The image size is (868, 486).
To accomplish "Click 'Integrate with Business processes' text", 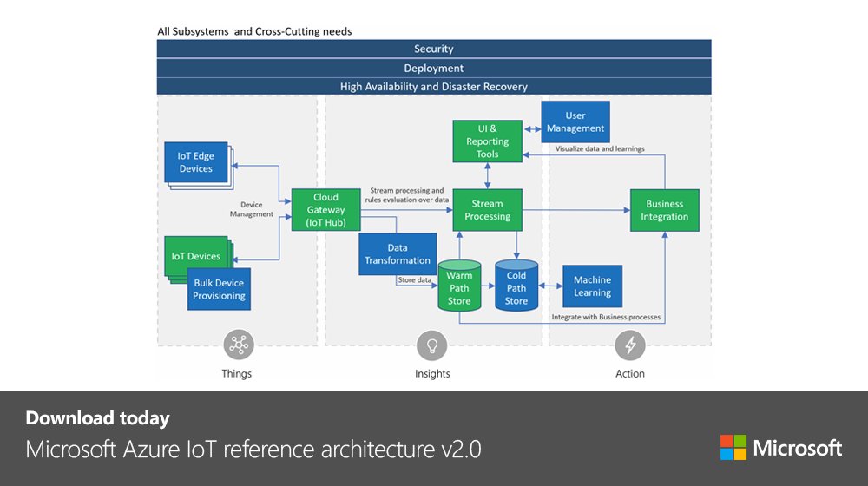I will (606, 317).
